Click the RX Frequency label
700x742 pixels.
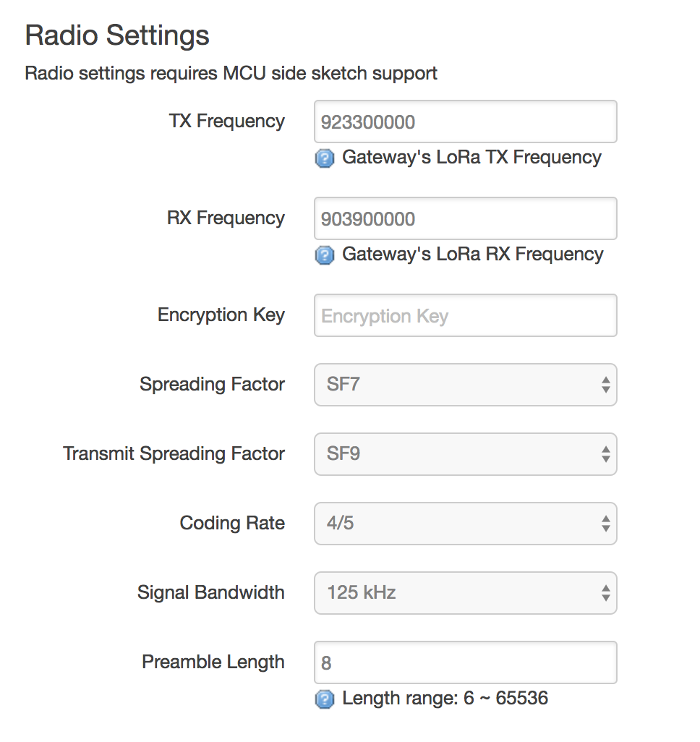coord(226,218)
